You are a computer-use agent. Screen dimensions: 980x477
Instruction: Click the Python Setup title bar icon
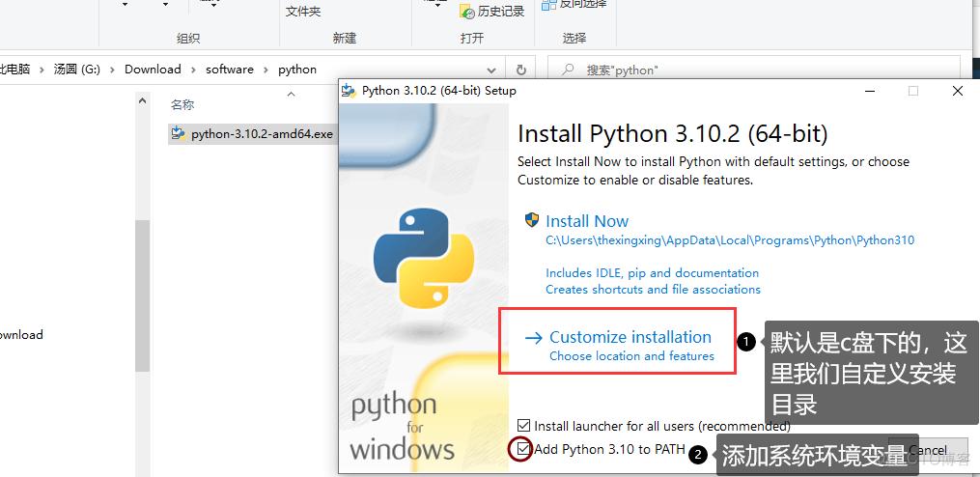pos(349,91)
